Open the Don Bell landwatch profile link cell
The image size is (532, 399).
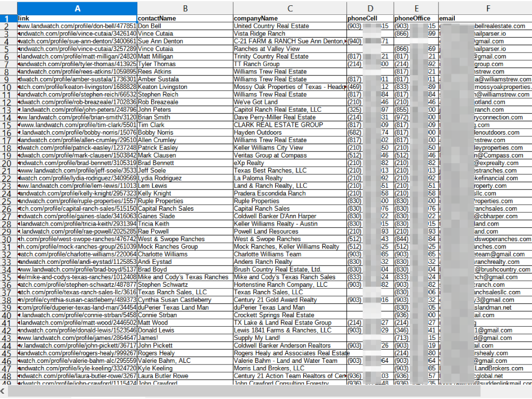[77, 26]
